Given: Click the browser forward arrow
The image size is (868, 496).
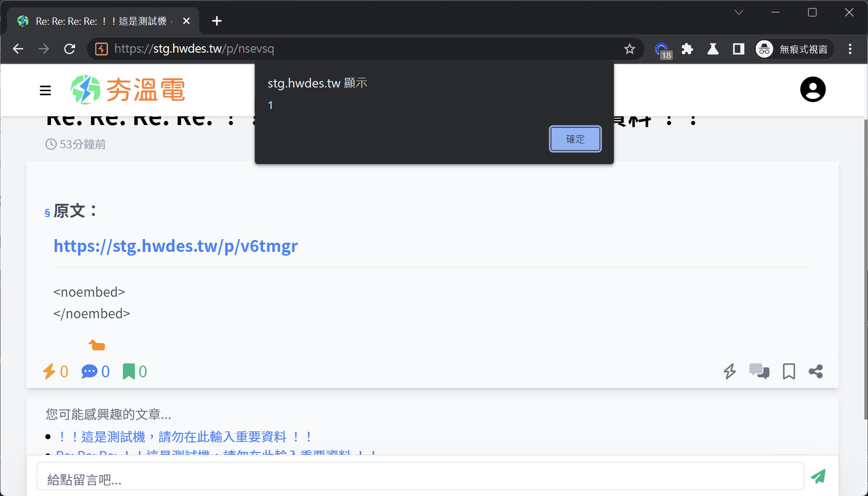Looking at the screenshot, I should (44, 49).
